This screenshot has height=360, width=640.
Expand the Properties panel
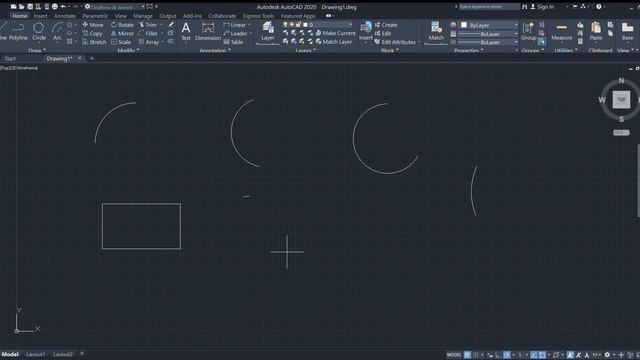(x=469, y=50)
